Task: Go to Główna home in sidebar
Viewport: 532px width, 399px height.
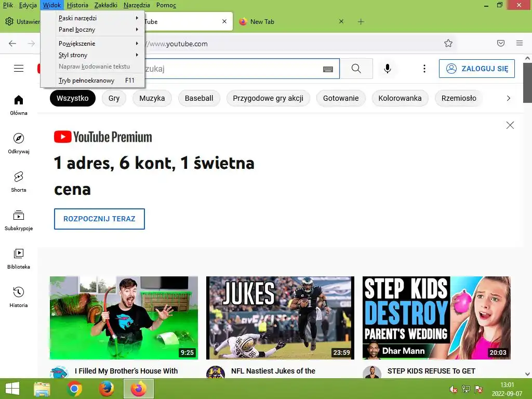Action: pyautogui.click(x=19, y=105)
